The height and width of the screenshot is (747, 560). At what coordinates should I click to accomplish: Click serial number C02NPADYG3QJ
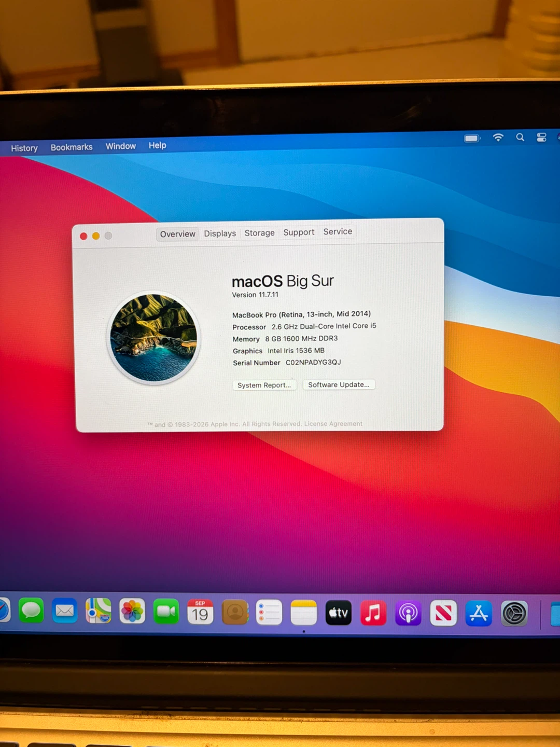pyautogui.click(x=313, y=362)
